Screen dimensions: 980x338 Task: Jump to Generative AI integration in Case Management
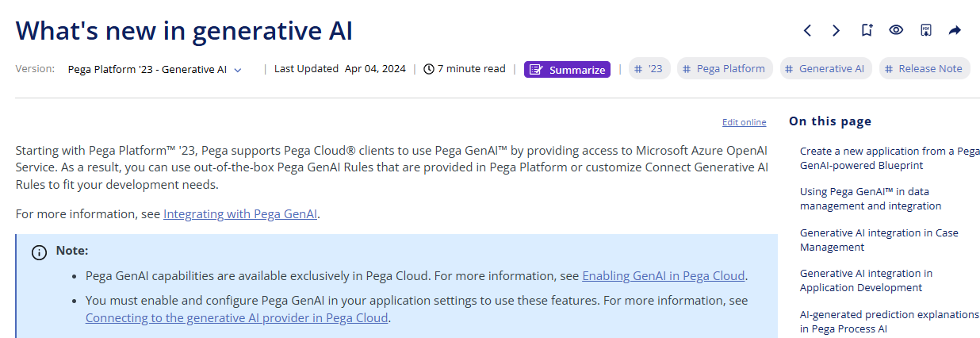coord(879,240)
